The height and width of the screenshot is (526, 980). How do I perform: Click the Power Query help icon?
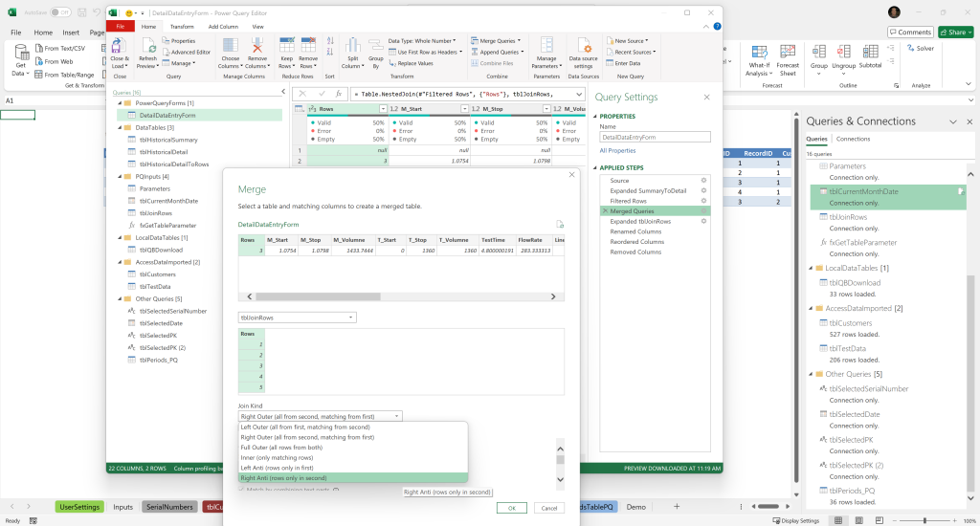point(717,26)
